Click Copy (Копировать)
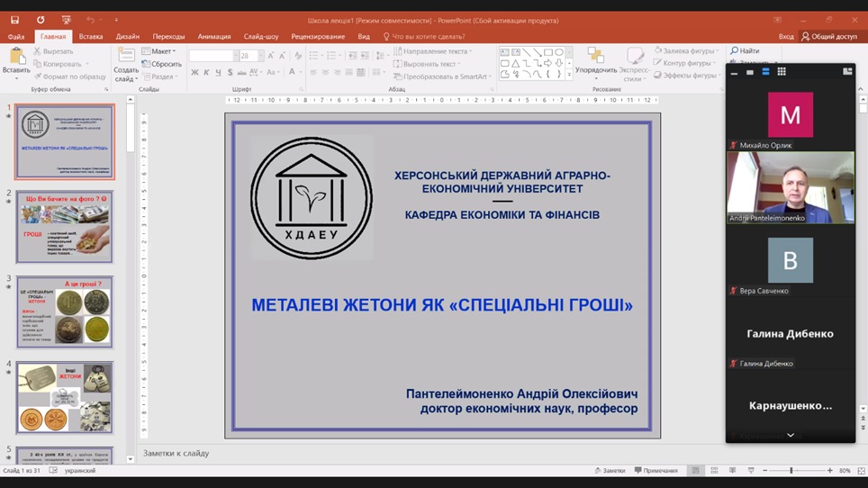Image resolution: width=868 pixels, height=488 pixels. (58, 64)
